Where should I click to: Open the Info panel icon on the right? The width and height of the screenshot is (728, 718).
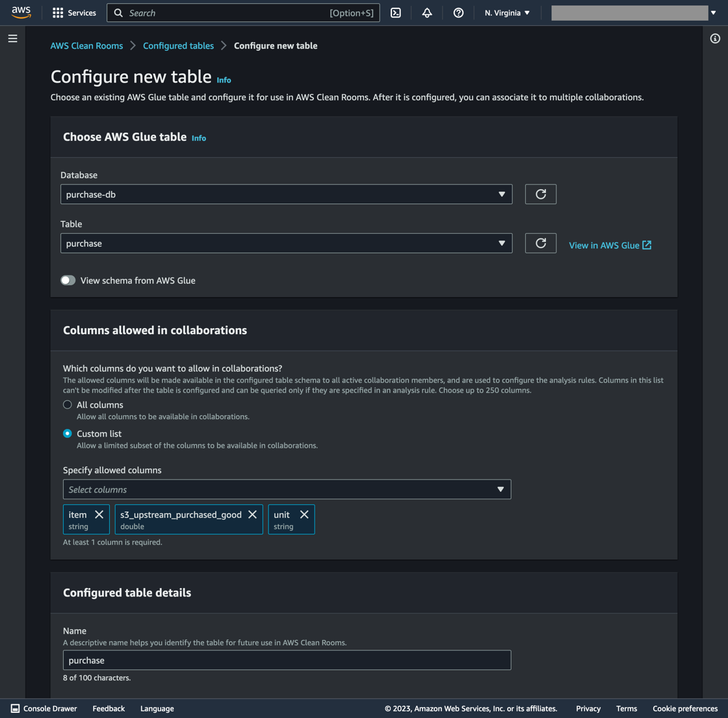(714, 38)
